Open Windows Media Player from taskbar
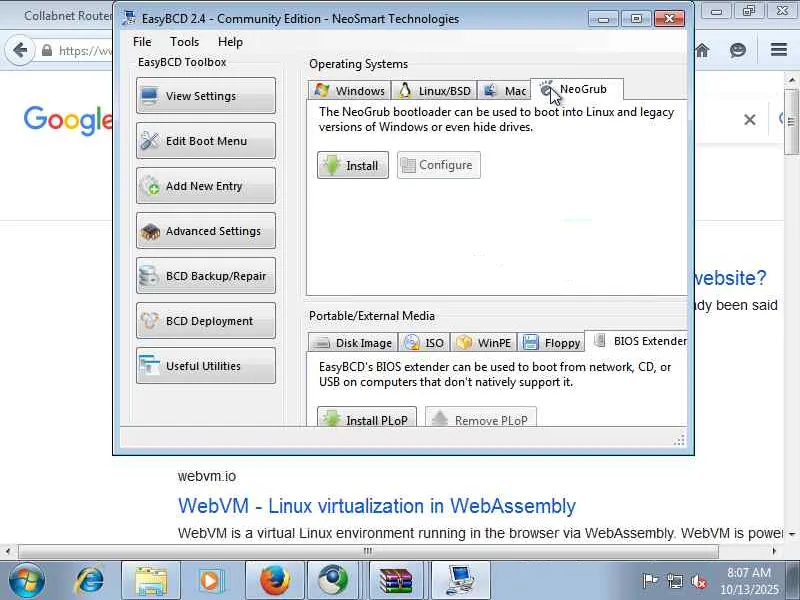The image size is (800, 600). coord(211,581)
